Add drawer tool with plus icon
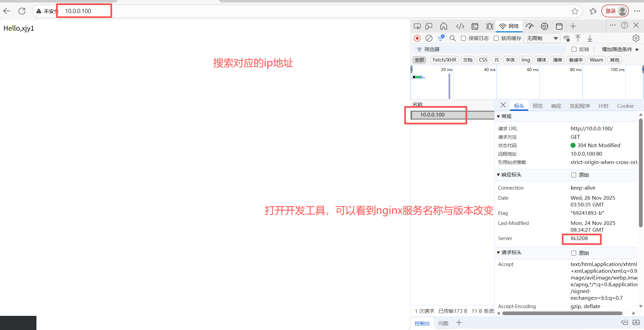Viewport: 644px width, 330px height. pos(459,323)
